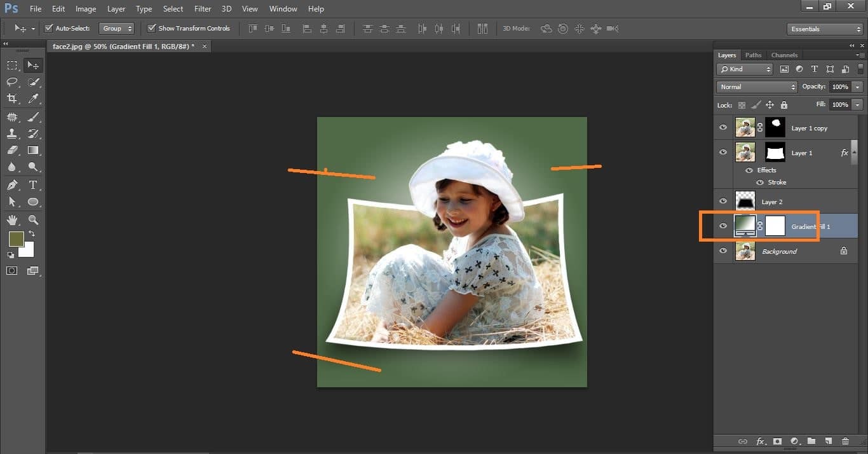This screenshot has width=868, height=454.
Task: Pick the Horizontal Type tool
Action: pos(33,185)
